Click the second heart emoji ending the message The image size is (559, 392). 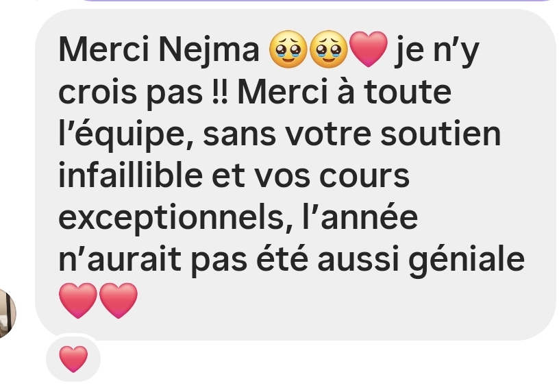pyautogui.click(x=119, y=300)
